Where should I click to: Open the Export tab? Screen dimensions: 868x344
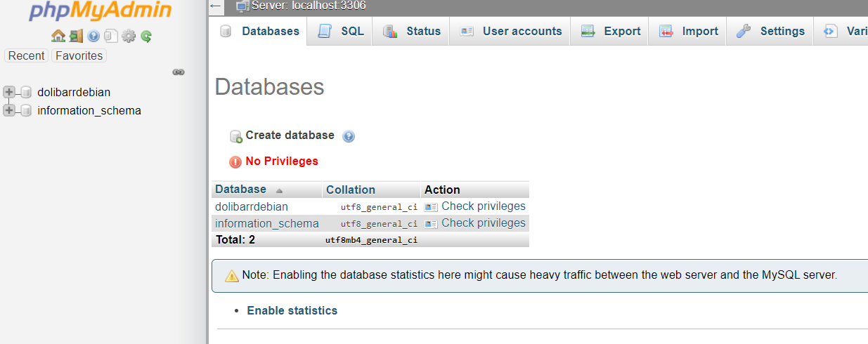tap(610, 31)
